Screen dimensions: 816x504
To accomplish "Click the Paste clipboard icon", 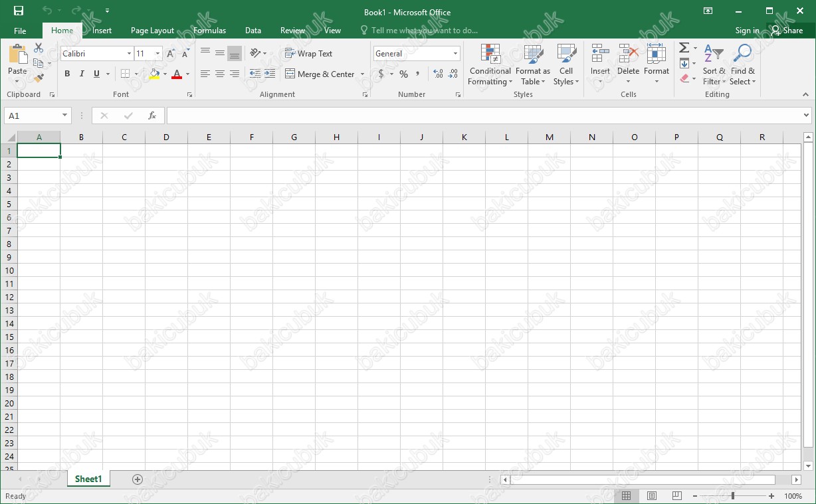I will point(17,54).
